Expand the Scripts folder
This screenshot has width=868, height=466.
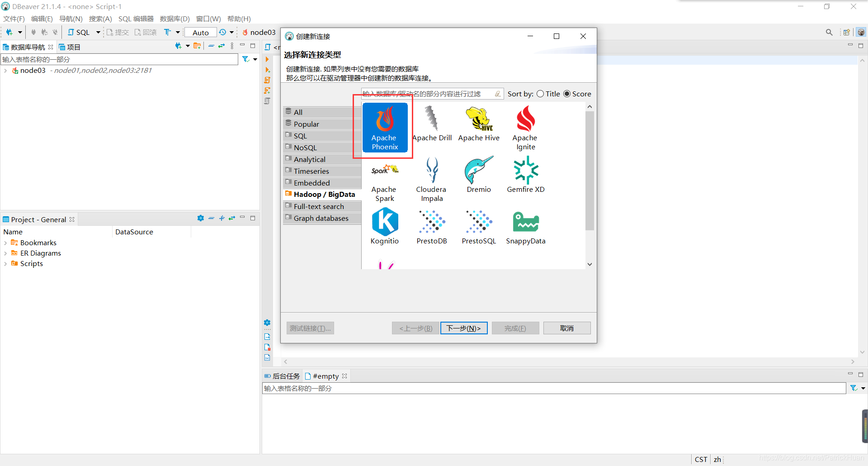[x=5, y=264]
